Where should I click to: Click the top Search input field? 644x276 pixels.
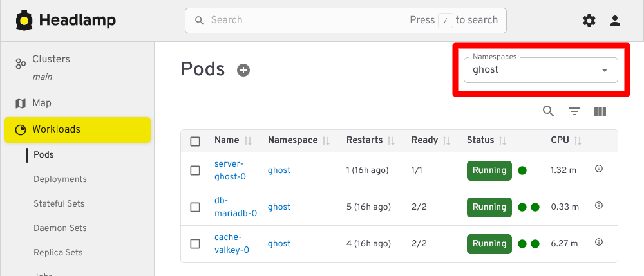[345, 21]
